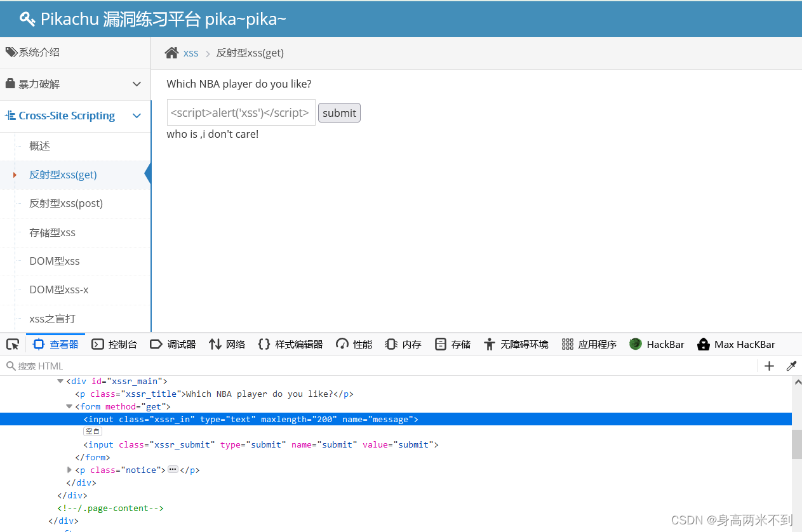802x532 pixels.
Task: Select the input xssr_submit markup line
Action: 261,444
